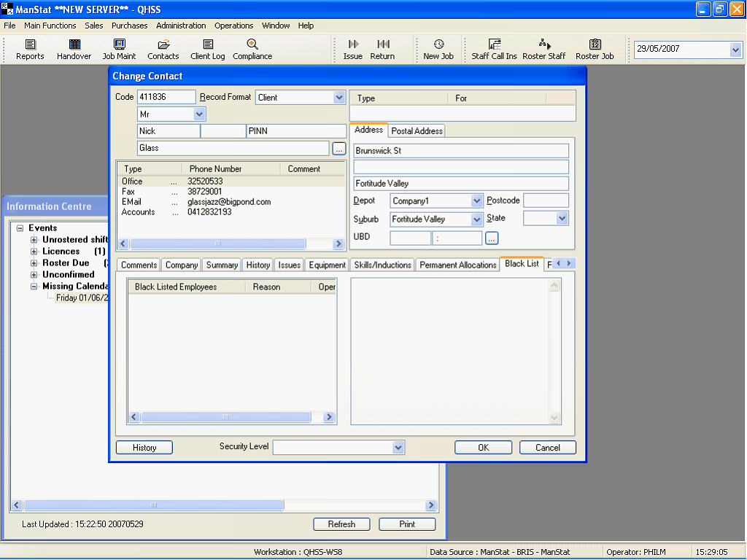Click the Contacts toolbar icon
Viewport: 747px width, 560px height.
163,45
